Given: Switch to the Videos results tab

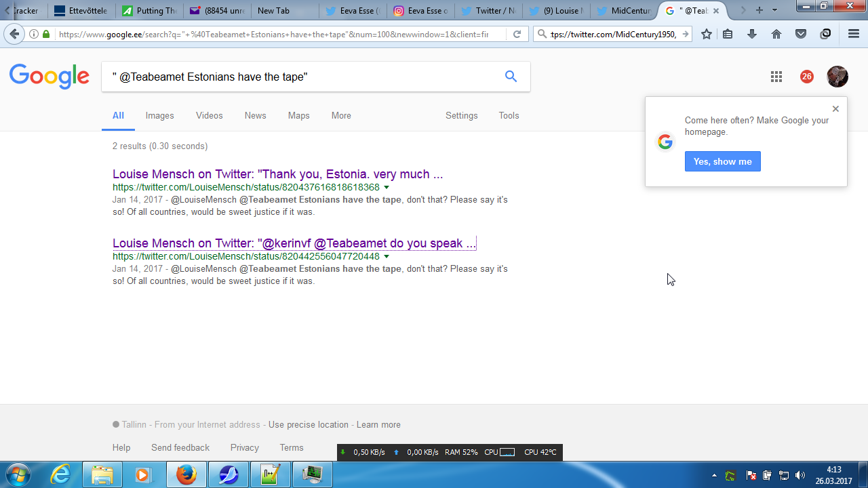Looking at the screenshot, I should coord(210,115).
